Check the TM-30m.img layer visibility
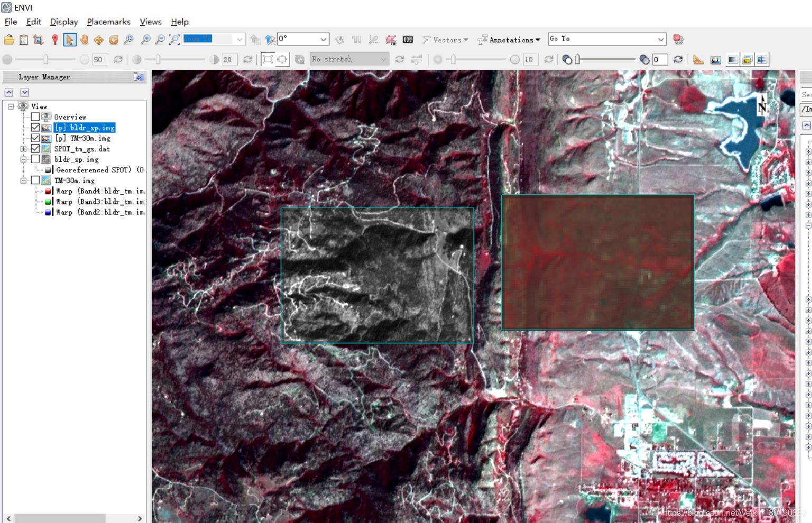812x523 pixels. point(35,180)
